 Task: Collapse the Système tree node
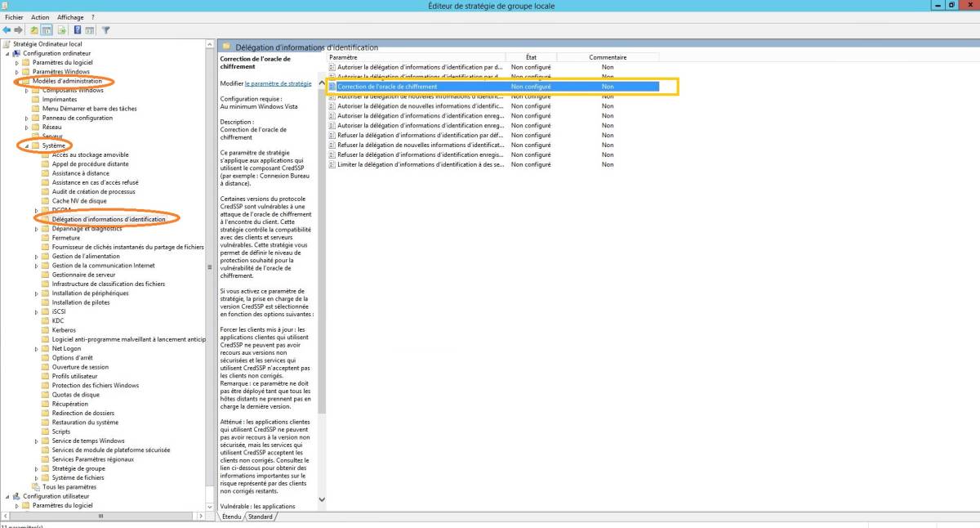coord(27,145)
